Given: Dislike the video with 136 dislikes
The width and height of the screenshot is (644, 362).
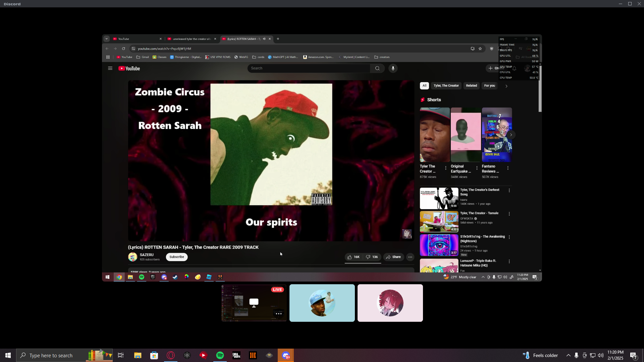Looking at the screenshot, I should (x=372, y=257).
